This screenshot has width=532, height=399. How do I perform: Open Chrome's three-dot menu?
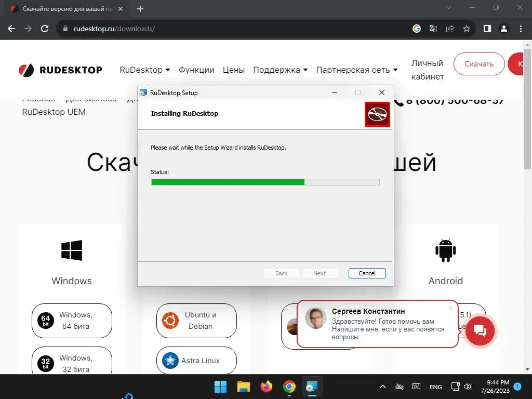pyautogui.click(x=521, y=29)
